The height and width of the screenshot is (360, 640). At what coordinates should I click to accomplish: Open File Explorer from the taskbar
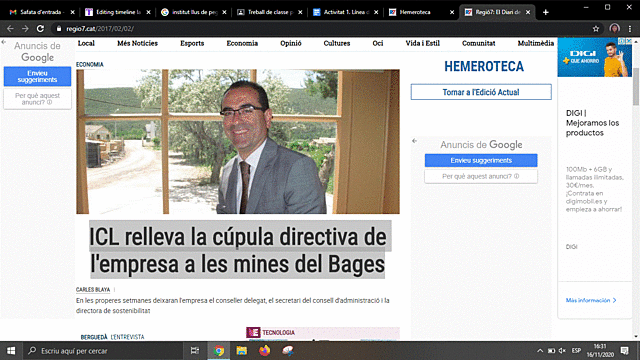tap(242, 351)
